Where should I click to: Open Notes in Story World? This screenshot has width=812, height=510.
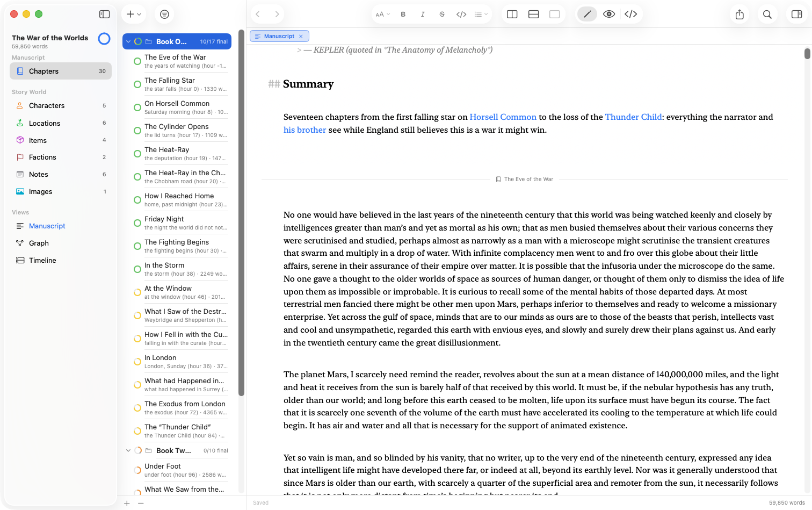[61, 175]
